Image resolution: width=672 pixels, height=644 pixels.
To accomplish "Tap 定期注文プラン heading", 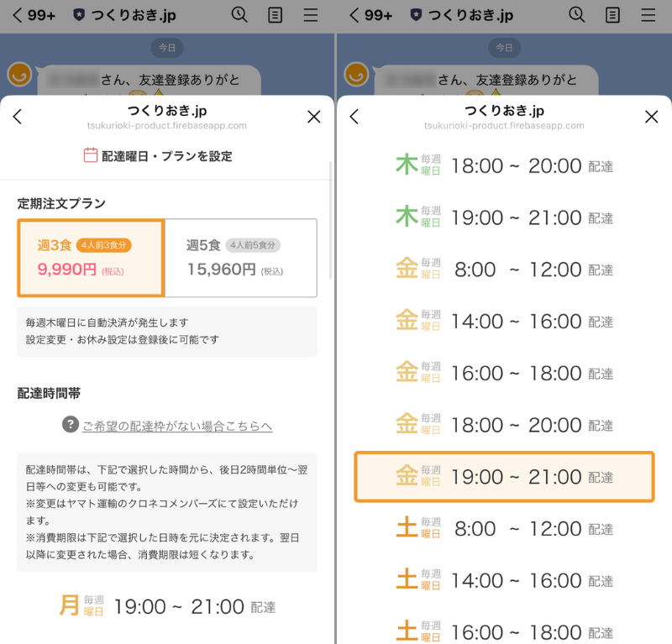I will tap(61, 203).
